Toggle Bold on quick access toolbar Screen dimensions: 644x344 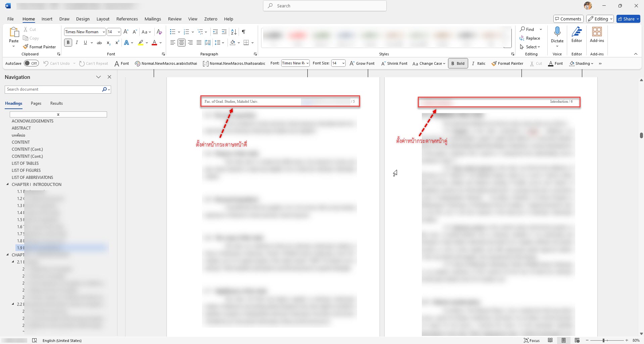click(x=458, y=63)
